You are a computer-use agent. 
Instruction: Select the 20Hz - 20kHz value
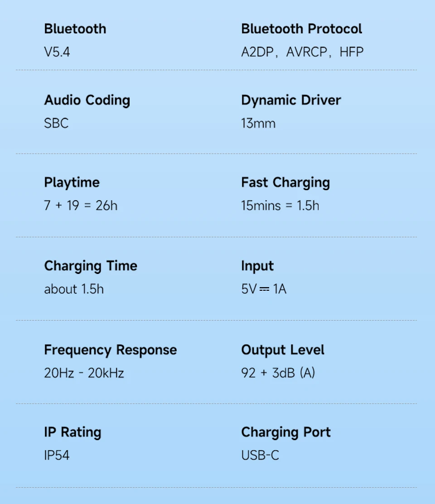[84, 373]
